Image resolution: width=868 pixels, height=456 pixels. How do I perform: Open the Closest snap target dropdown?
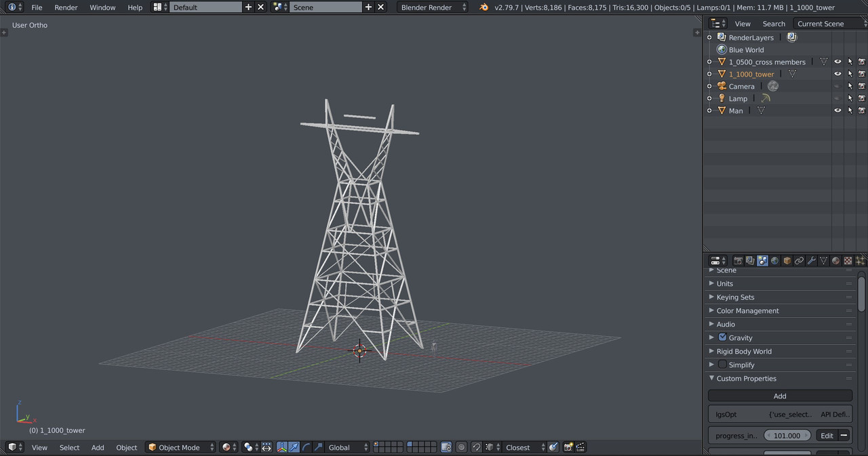525,447
